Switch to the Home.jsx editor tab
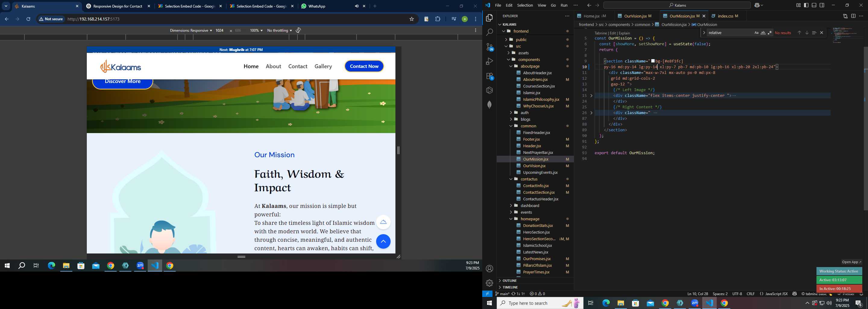This screenshot has height=309, width=868. (x=594, y=16)
